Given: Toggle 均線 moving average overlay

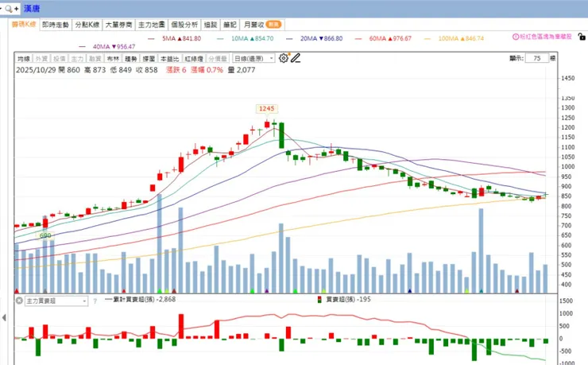Looking at the screenshot, I should [x=24, y=59].
